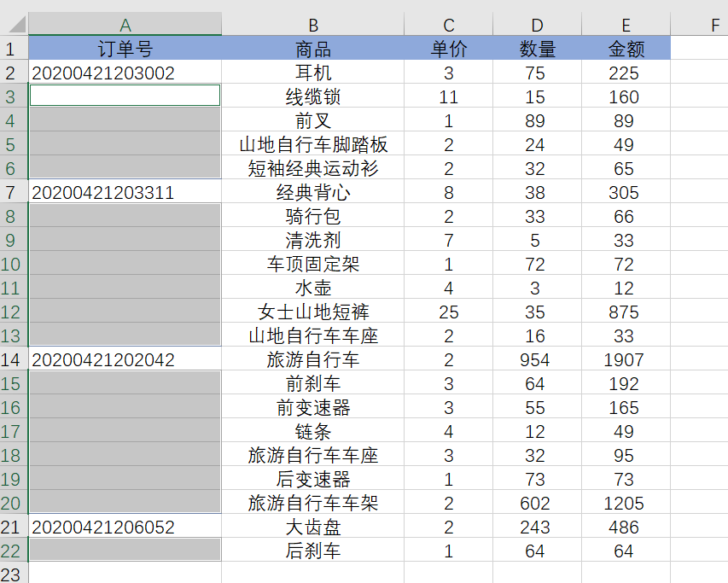Click product cell 旅游自行车车座

tap(313, 455)
